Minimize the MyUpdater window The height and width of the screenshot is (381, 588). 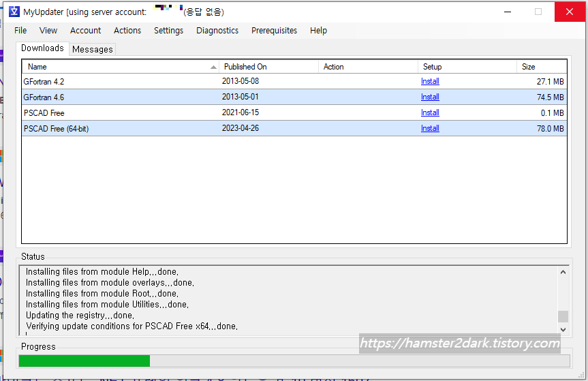[x=508, y=12]
